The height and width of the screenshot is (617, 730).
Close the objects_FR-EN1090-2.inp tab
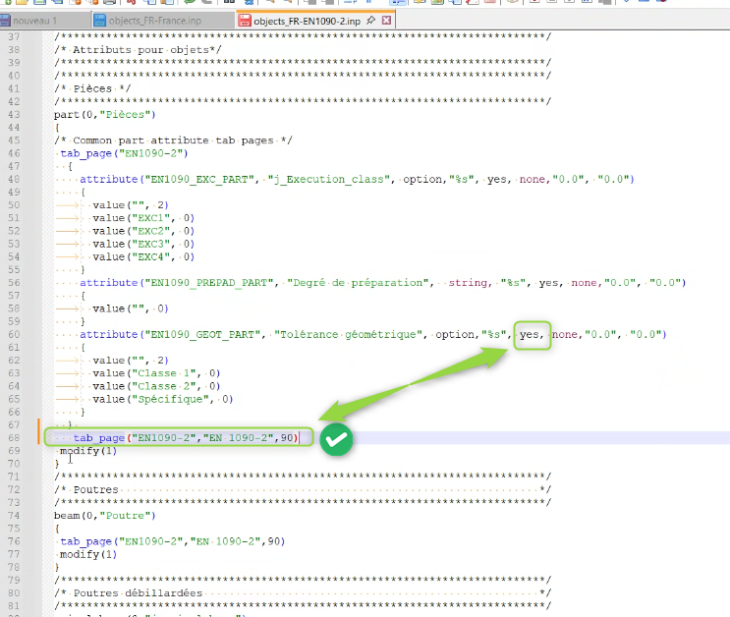pos(387,20)
